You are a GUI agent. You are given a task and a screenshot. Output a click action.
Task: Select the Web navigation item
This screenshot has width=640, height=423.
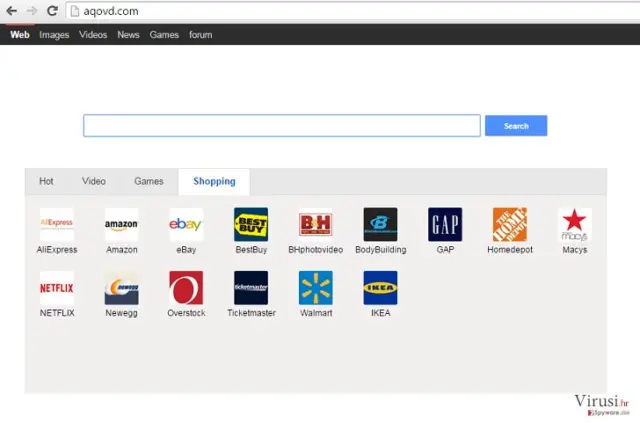20,35
